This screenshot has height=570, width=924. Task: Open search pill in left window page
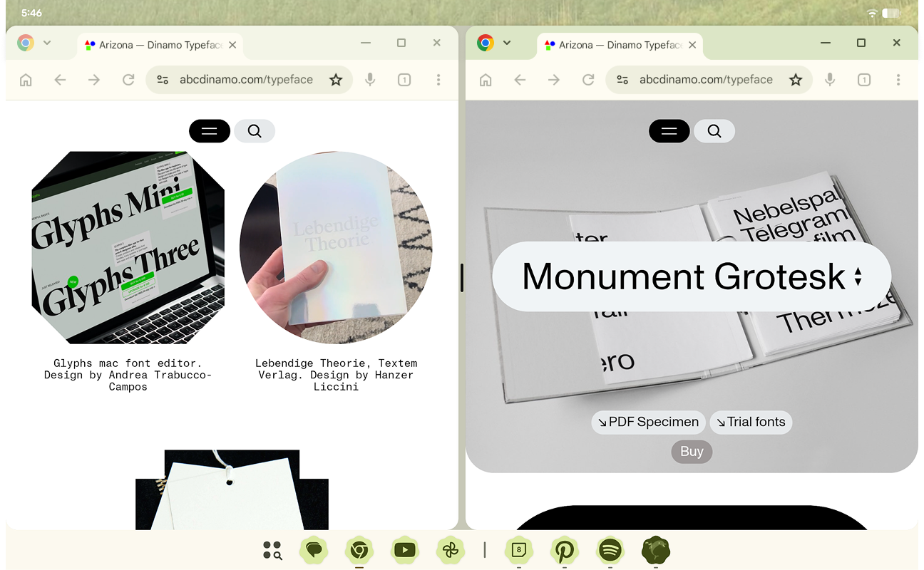255,131
